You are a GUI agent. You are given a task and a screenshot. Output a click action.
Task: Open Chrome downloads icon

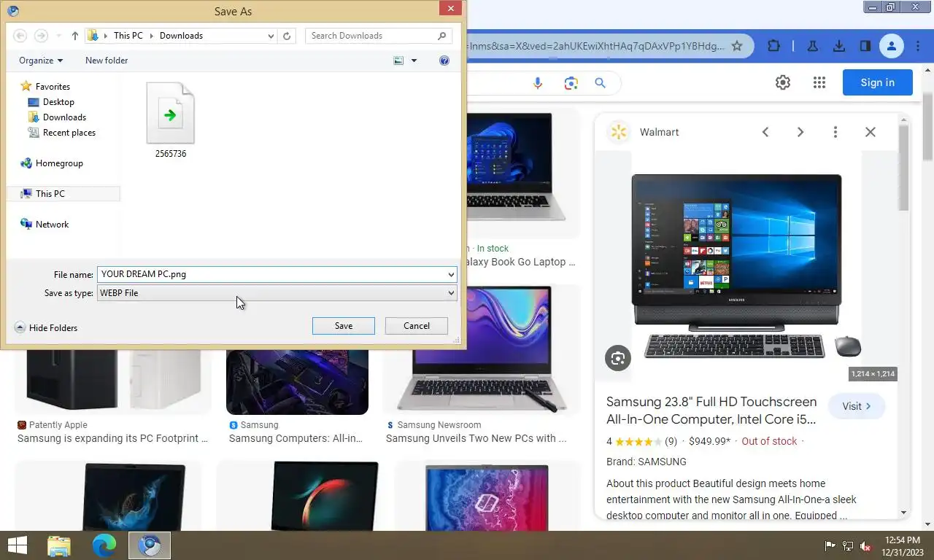pos(839,46)
